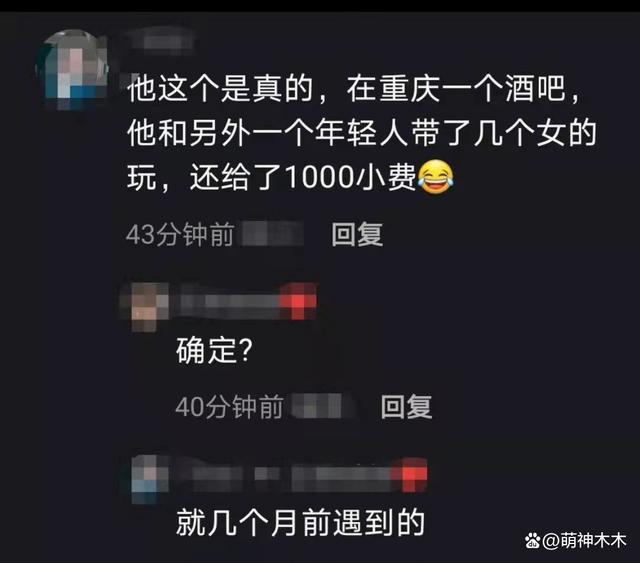Tap the laughing-crying emoji after 1000小费
The height and width of the screenshot is (563, 640).
coord(436,177)
